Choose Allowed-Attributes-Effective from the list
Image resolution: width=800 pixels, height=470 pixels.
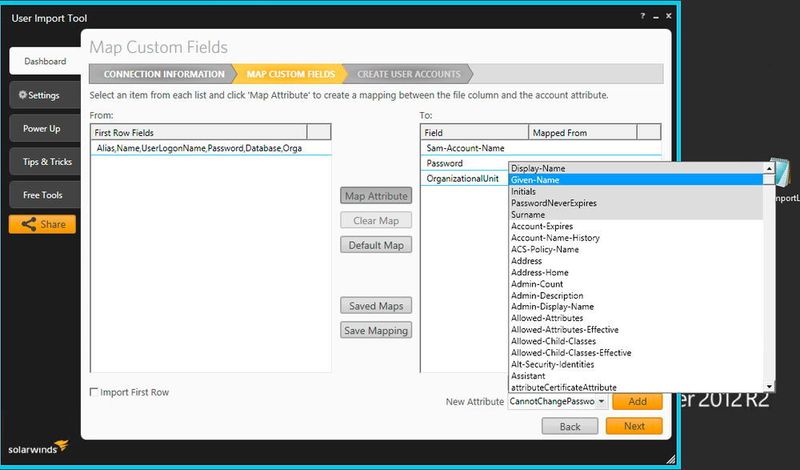pyautogui.click(x=636, y=330)
